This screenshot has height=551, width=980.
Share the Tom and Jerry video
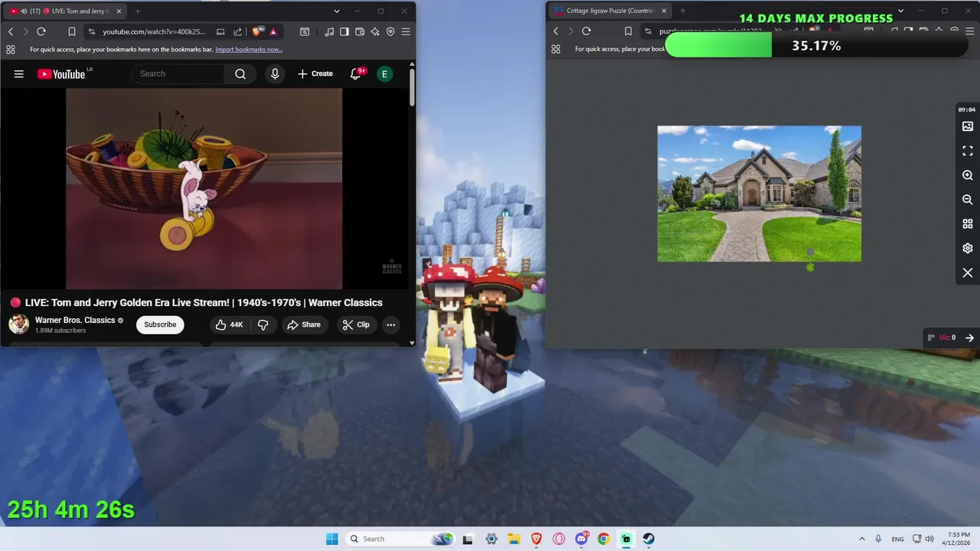(304, 324)
